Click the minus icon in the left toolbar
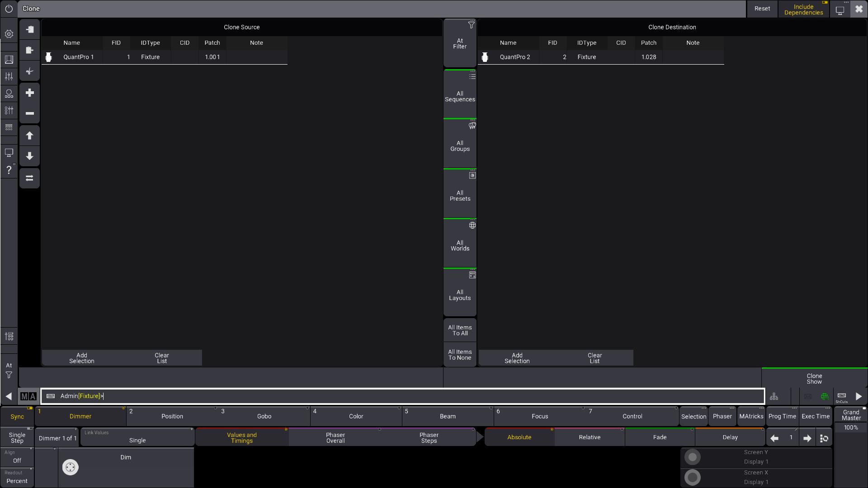This screenshot has height=488, width=868. (x=30, y=113)
